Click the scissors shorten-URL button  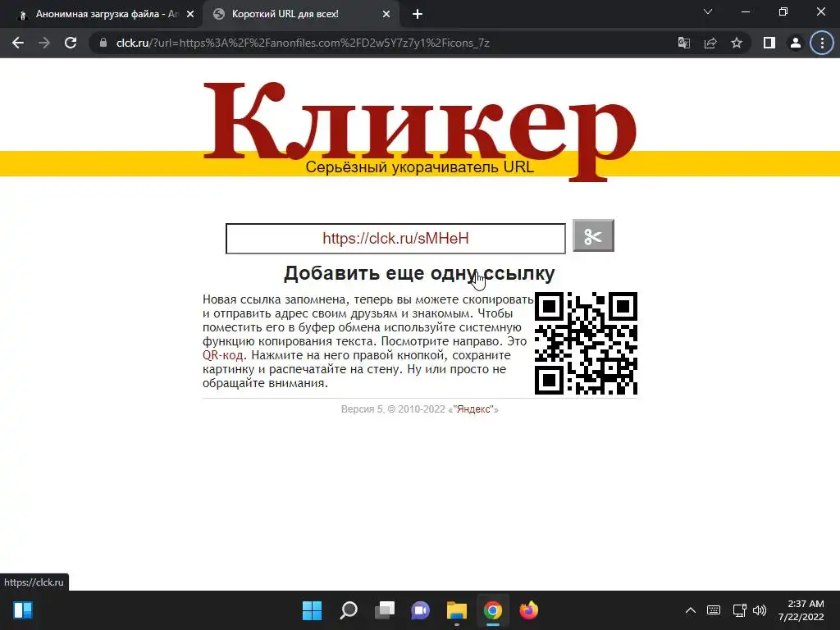593,235
